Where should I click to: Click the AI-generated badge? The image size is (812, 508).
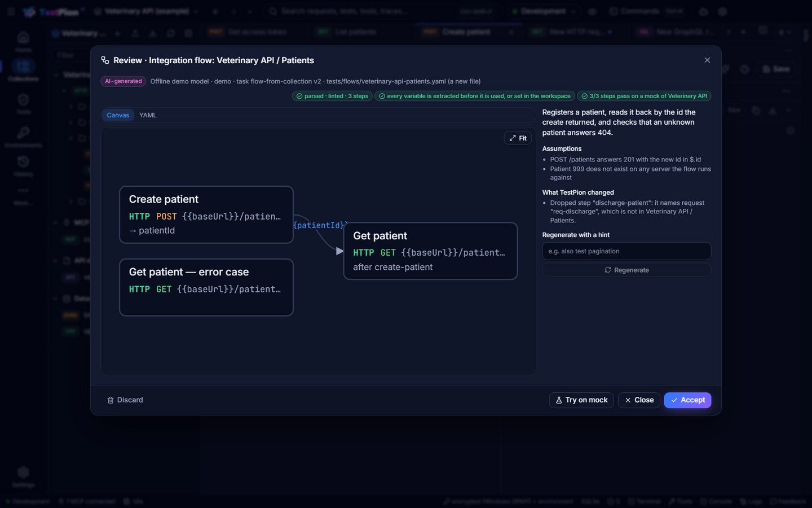pos(123,81)
